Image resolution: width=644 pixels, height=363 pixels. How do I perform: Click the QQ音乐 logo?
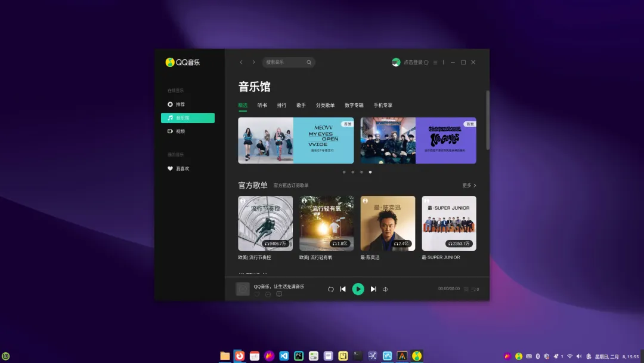[x=183, y=62]
